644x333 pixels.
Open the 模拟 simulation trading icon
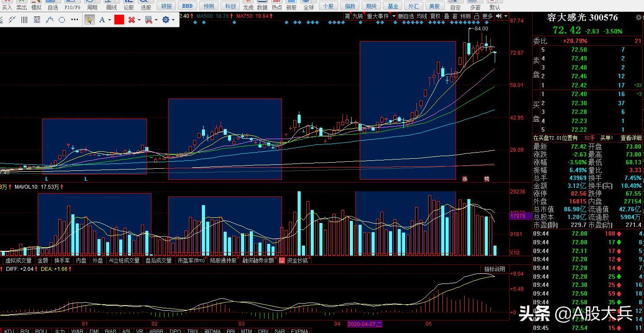click(37, 5)
